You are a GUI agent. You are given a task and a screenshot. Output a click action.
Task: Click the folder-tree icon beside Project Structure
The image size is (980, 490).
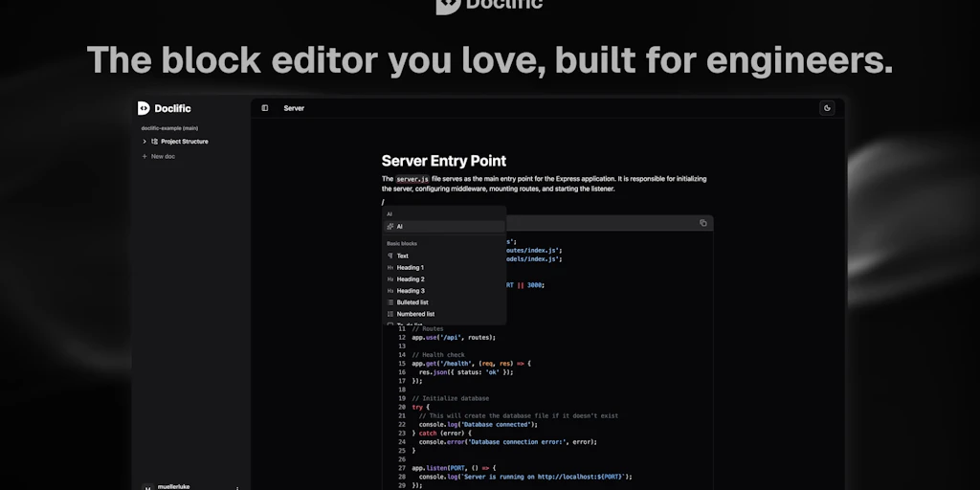(154, 142)
